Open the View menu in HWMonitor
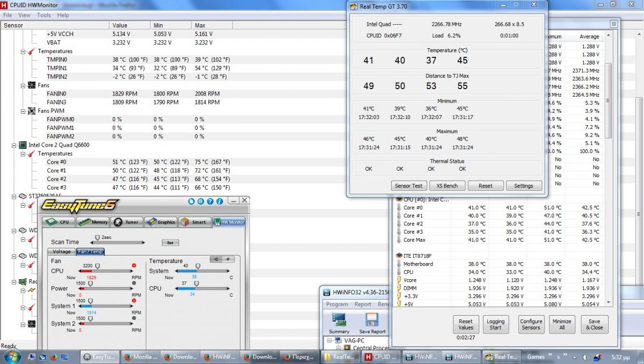The image size is (644, 364). pos(25,15)
